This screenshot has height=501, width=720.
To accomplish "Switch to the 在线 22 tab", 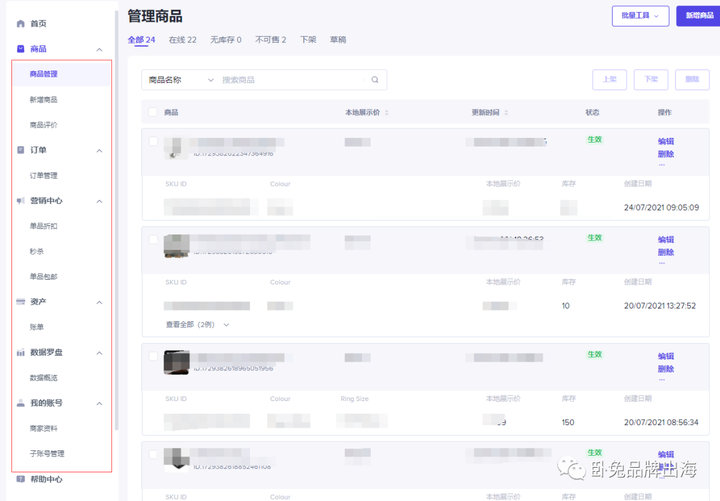I will coord(182,40).
